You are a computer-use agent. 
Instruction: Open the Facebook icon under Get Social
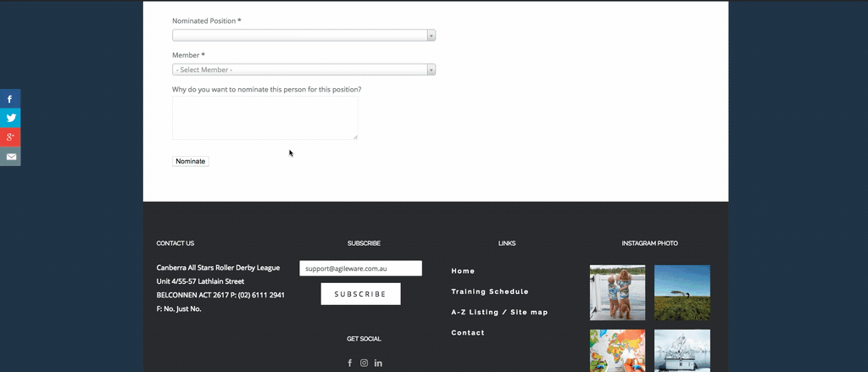(x=349, y=363)
